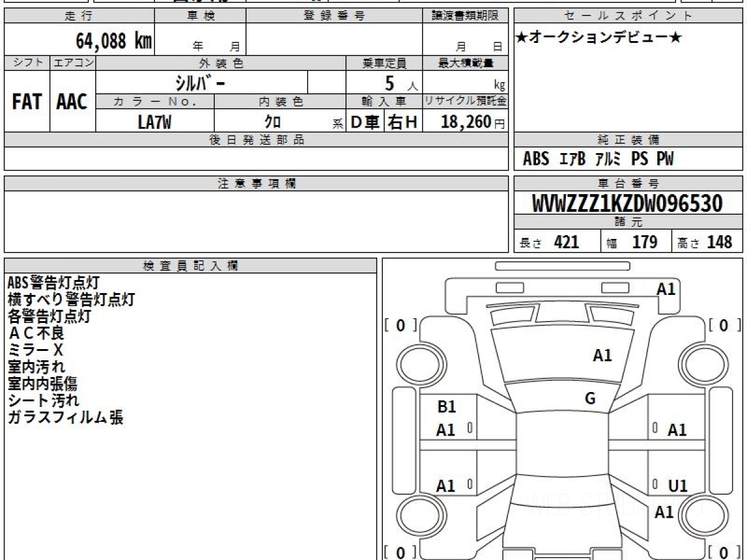Image resolution: width=747 pixels, height=560 pixels.
Task: Click the B1 damage mark on diagram
Action: (446, 407)
